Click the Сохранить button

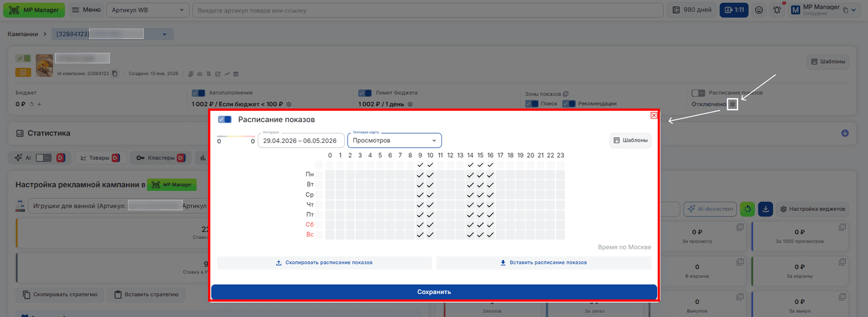[434, 292]
